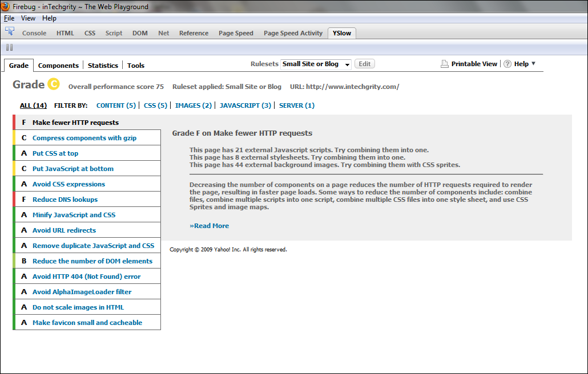Viewport: 588px width, 374px height.
Task: Click the 44 external background images line
Action: coord(325,165)
